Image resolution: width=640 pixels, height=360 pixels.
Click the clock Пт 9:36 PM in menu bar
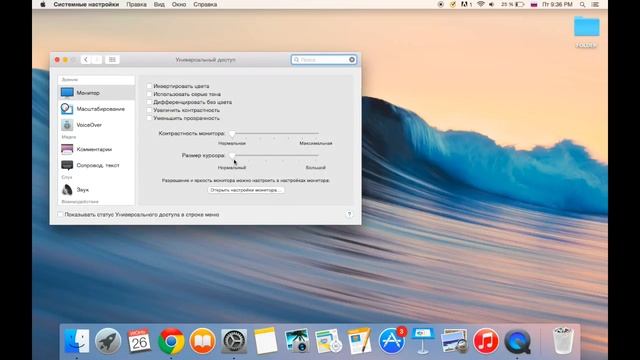[557, 4]
